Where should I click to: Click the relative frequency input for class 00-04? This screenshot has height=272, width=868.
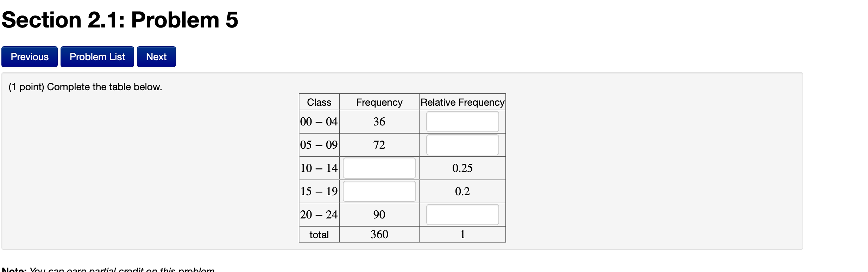click(x=462, y=121)
